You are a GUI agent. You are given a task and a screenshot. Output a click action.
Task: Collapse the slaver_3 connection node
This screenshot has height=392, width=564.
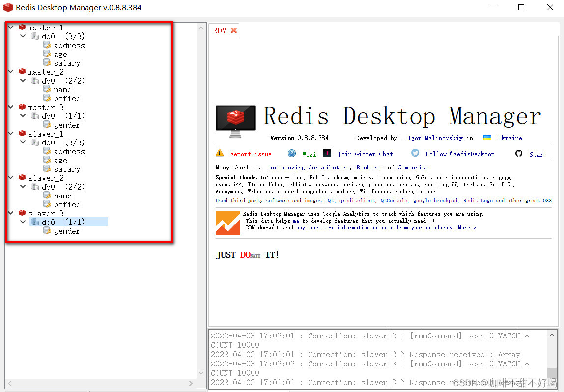11,213
